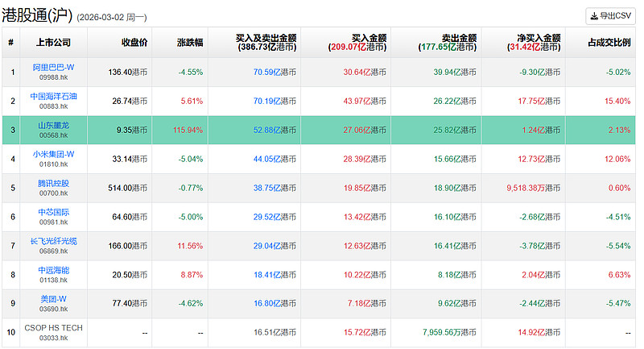Sort by 涨跌幅 column header
The width and height of the screenshot is (644, 349).
click(190, 42)
